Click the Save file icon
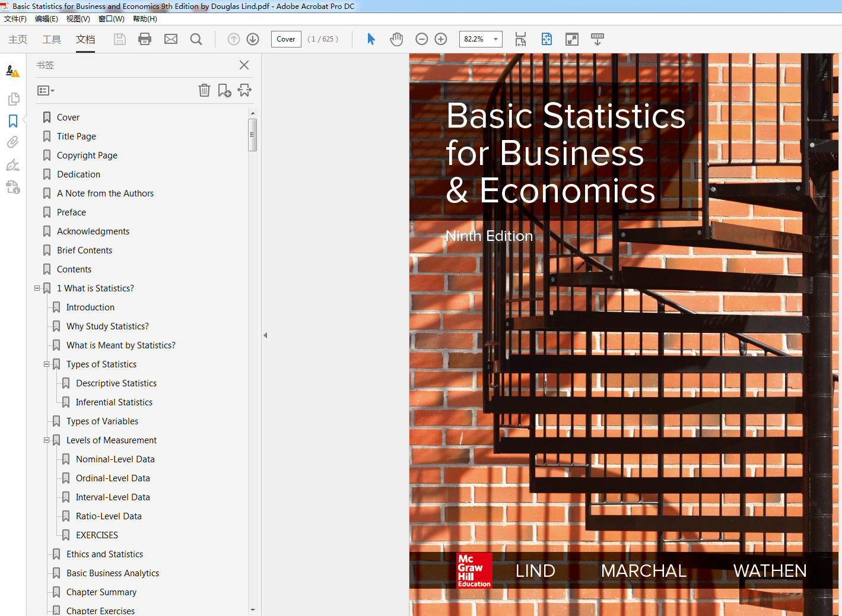The width and height of the screenshot is (842, 616). (x=120, y=39)
